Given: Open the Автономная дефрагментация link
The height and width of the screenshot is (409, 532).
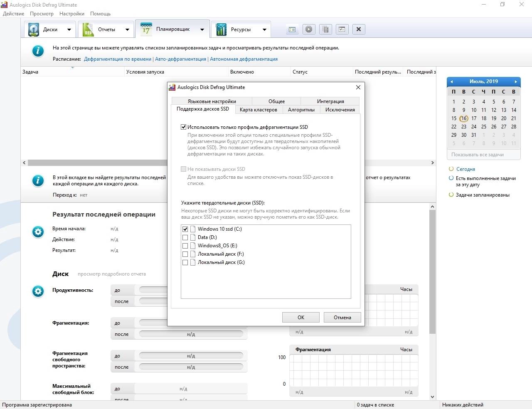Looking at the screenshot, I should pyautogui.click(x=244, y=59).
